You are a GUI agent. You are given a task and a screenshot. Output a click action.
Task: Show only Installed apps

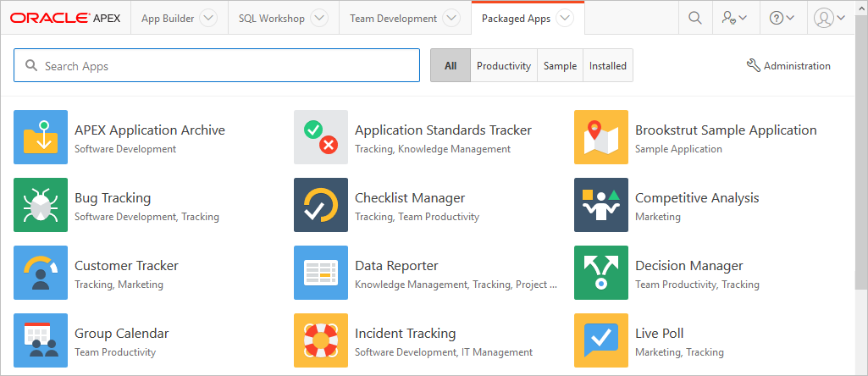click(608, 65)
